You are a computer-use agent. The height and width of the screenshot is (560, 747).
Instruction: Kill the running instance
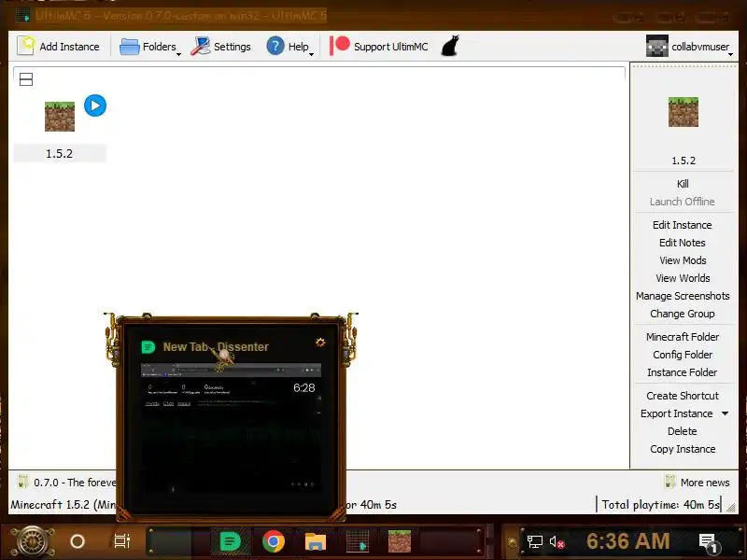point(683,184)
